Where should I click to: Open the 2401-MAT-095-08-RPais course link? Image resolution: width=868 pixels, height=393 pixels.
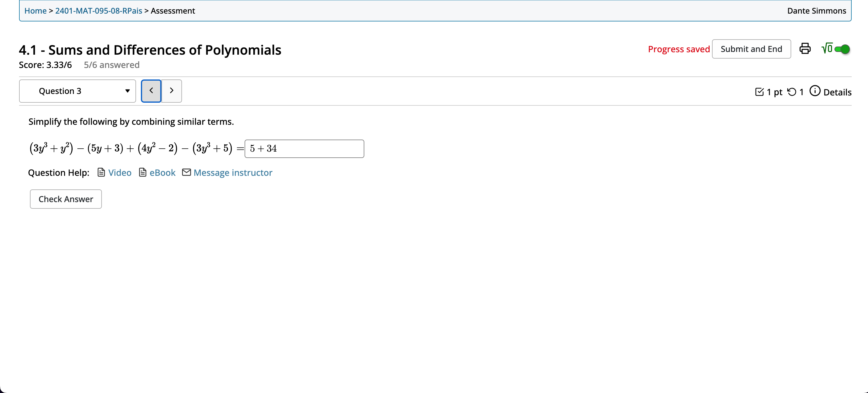(98, 11)
